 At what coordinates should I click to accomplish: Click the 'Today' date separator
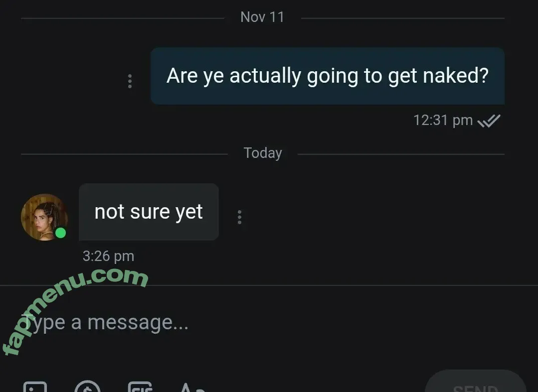coord(263,153)
